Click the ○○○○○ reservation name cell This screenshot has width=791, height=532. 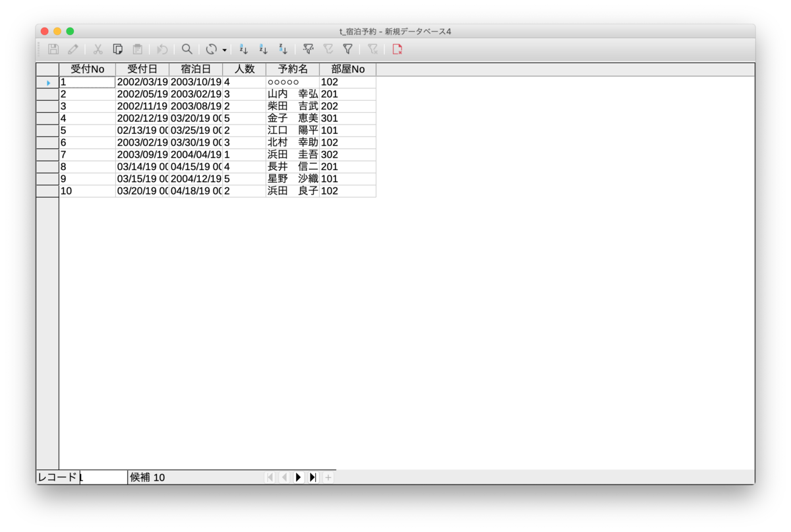point(293,82)
